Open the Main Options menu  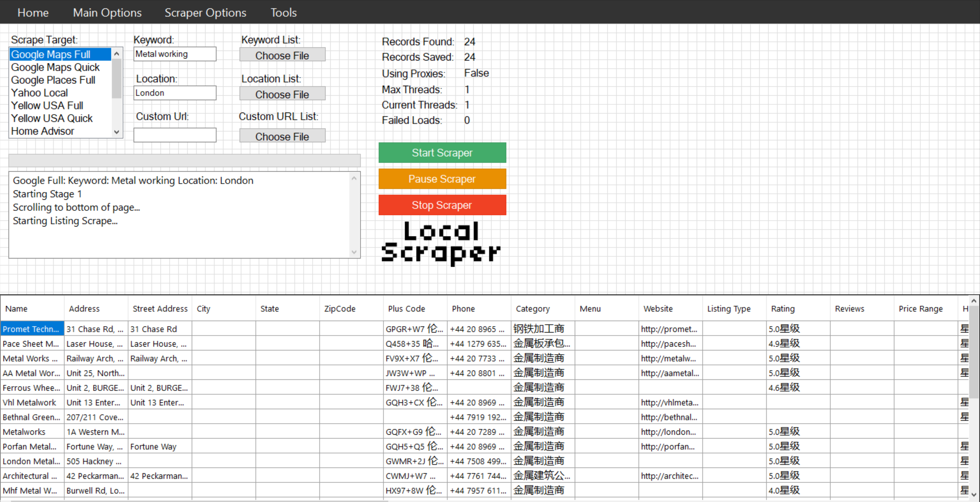pos(107,13)
